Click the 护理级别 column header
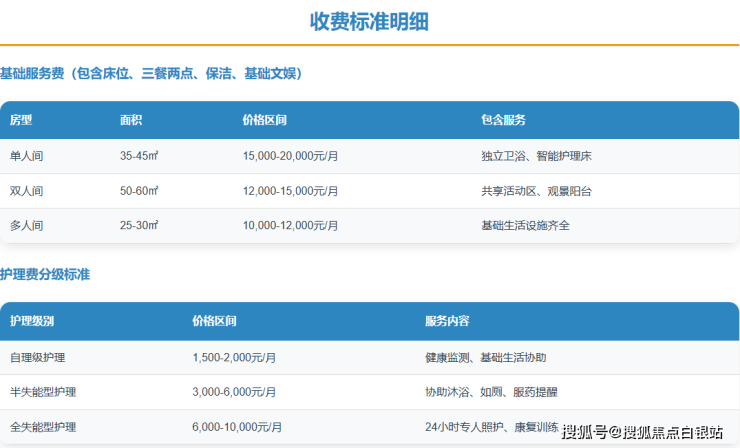The image size is (740, 448). coord(32,321)
